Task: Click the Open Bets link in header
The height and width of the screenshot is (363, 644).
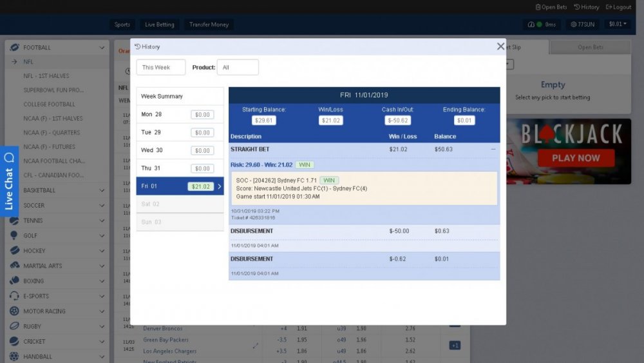Action: click(x=551, y=7)
